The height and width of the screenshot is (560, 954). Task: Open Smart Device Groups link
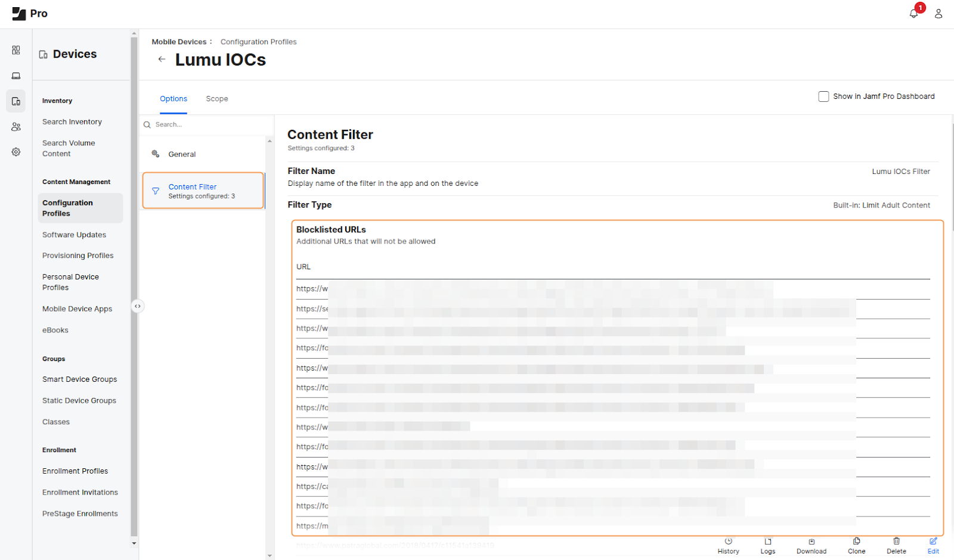point(79,379)
